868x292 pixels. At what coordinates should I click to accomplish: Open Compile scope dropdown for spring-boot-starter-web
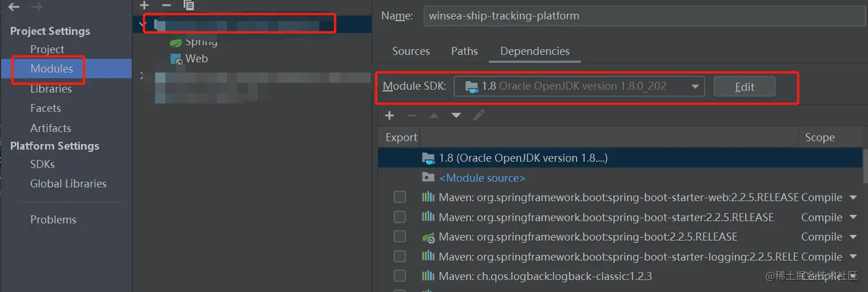tap(854, 198)
